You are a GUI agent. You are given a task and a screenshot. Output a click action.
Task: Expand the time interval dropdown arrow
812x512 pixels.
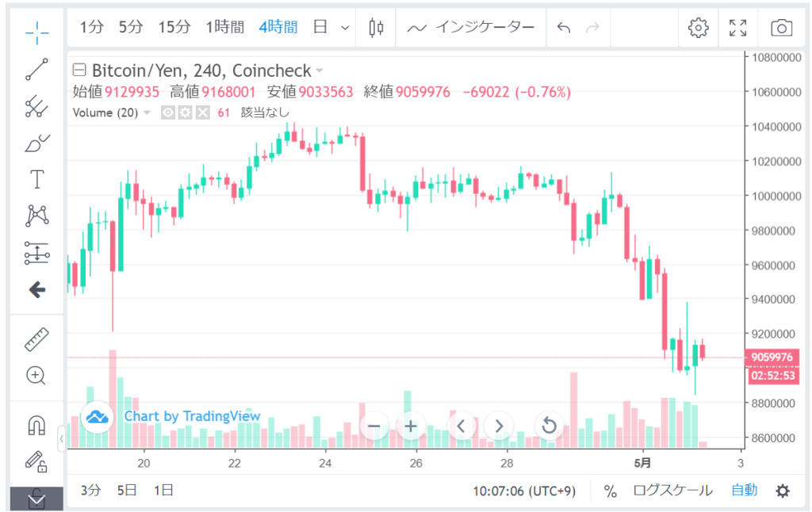pyautogui.click(x=345, y=28)
